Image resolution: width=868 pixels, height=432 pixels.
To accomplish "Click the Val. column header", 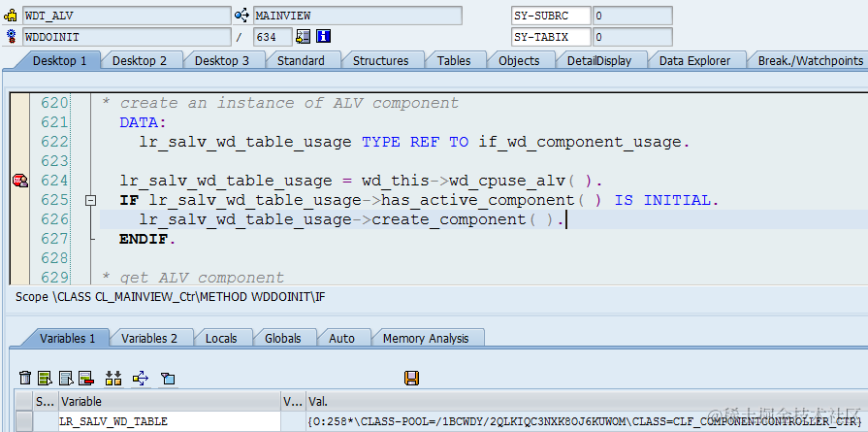I will coord(586,402).
